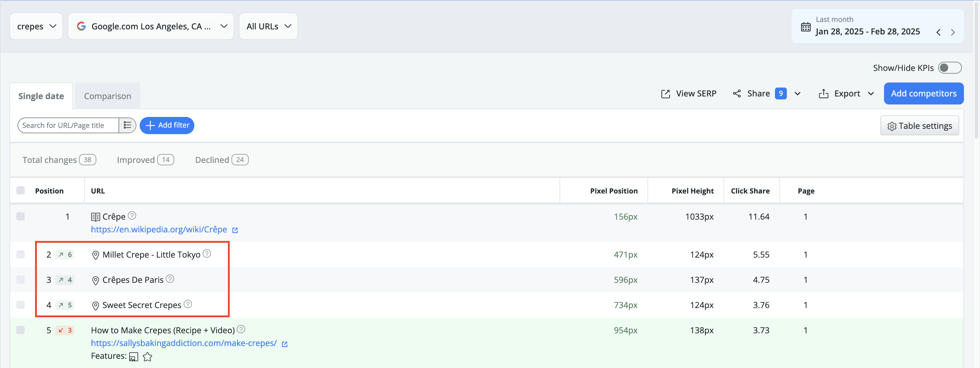Select checkbox for Sweet Secret Crepes row
The height and width of the screenshot is (368, 980).
coord(21,305)
